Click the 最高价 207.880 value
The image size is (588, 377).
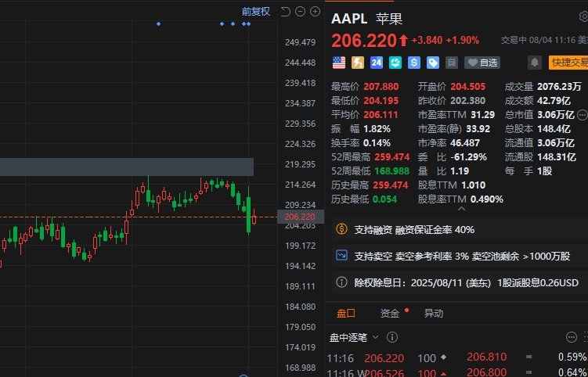[381, 87]
